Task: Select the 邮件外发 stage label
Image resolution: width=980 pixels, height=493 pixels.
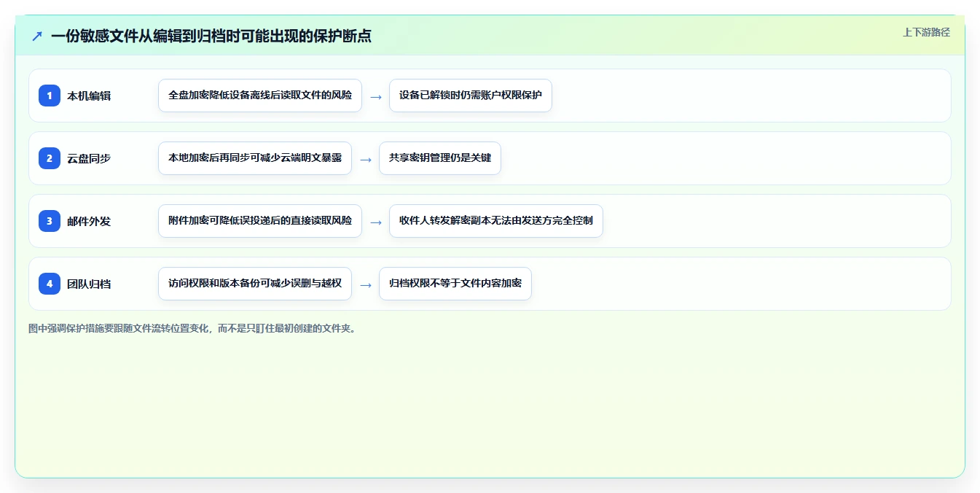Action: click(x=89, y=221)
